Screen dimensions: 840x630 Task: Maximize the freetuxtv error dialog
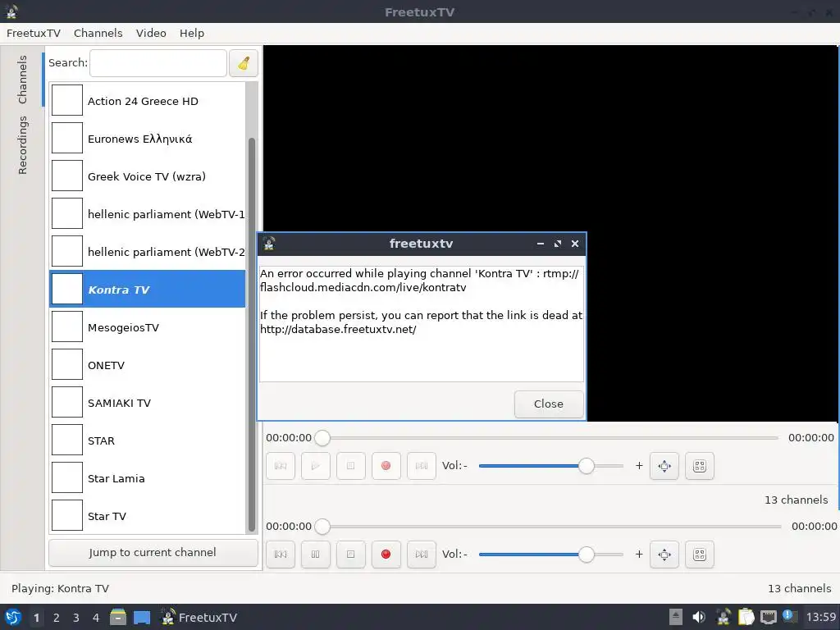[558, 244]
